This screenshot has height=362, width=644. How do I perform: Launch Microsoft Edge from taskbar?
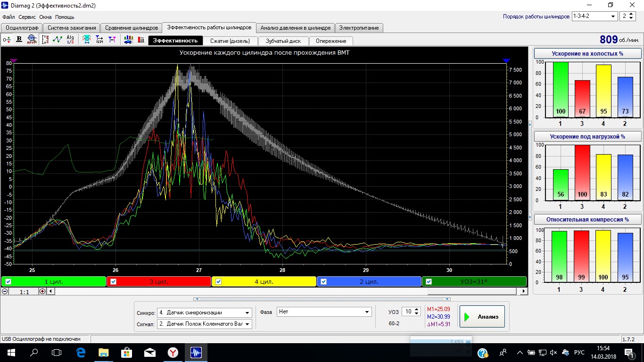81,352
